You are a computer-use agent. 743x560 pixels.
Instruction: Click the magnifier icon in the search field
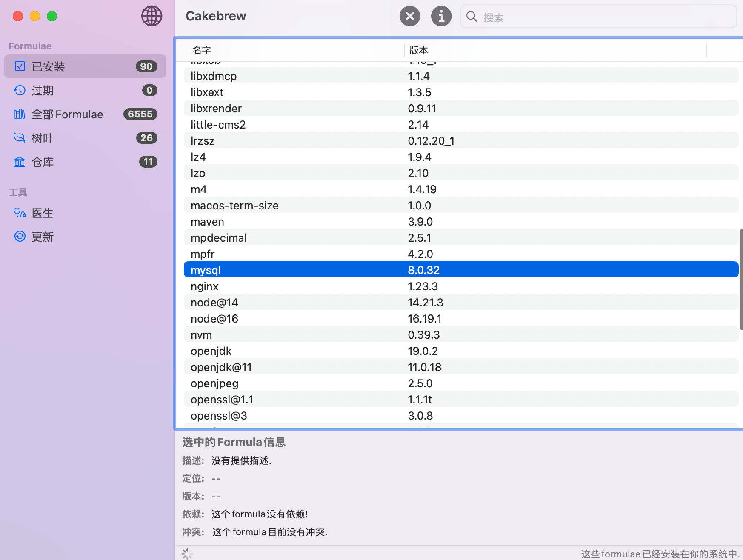click(x=472, y=17)
